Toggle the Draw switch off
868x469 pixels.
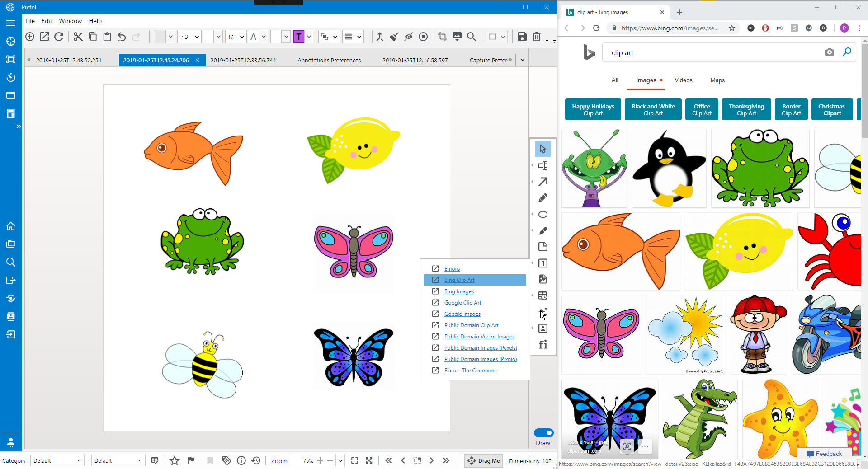click(x=543, y=432)
